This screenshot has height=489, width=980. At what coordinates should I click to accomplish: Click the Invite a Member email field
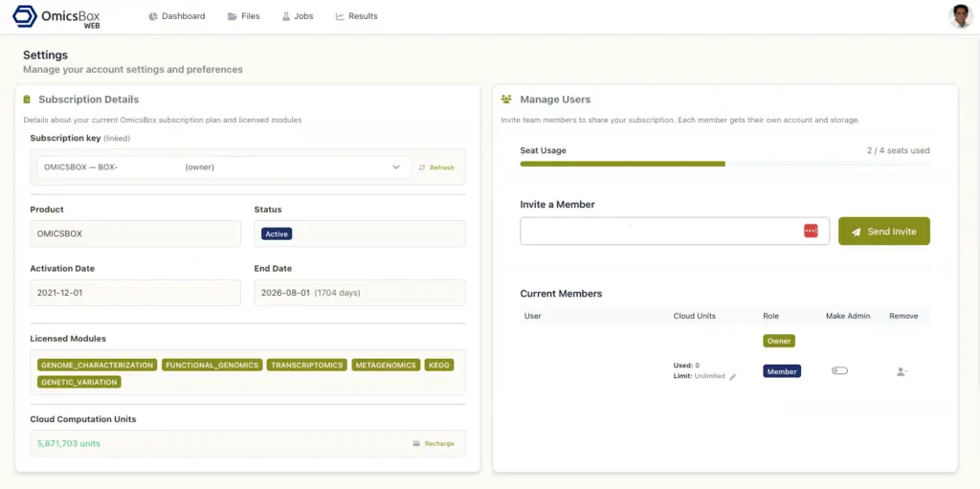pos(660,231)
